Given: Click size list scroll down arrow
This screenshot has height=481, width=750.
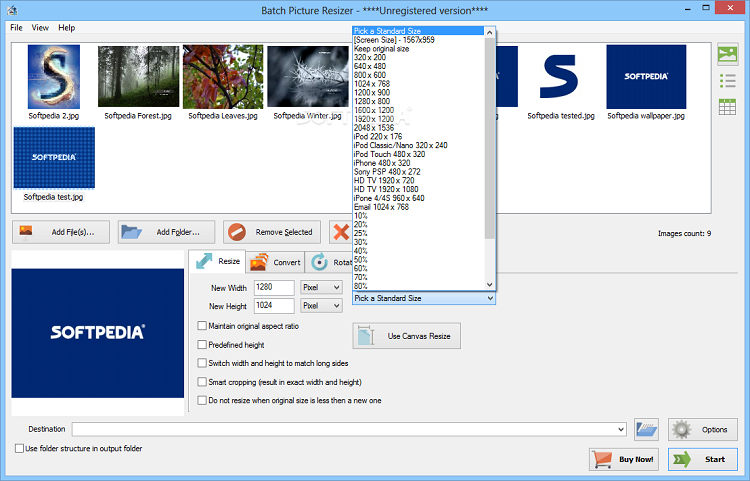Looking at the screenshot, I should [489, 284].
